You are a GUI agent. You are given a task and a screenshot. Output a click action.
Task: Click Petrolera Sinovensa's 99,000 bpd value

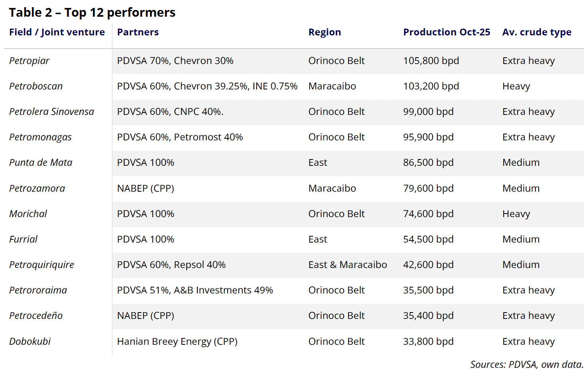428,112
